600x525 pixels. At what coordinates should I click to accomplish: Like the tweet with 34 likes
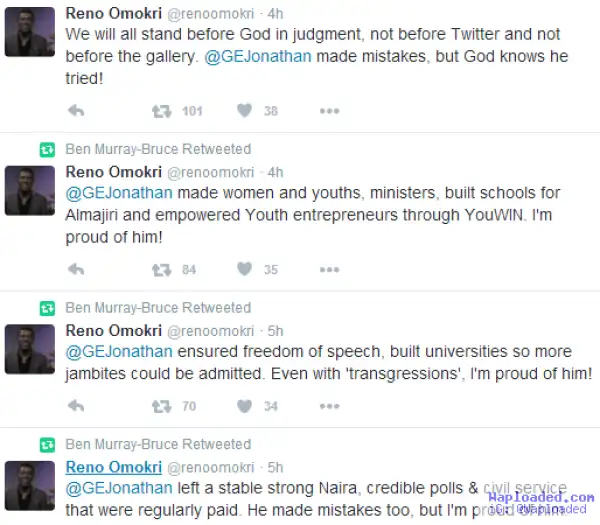coord(244,406)
